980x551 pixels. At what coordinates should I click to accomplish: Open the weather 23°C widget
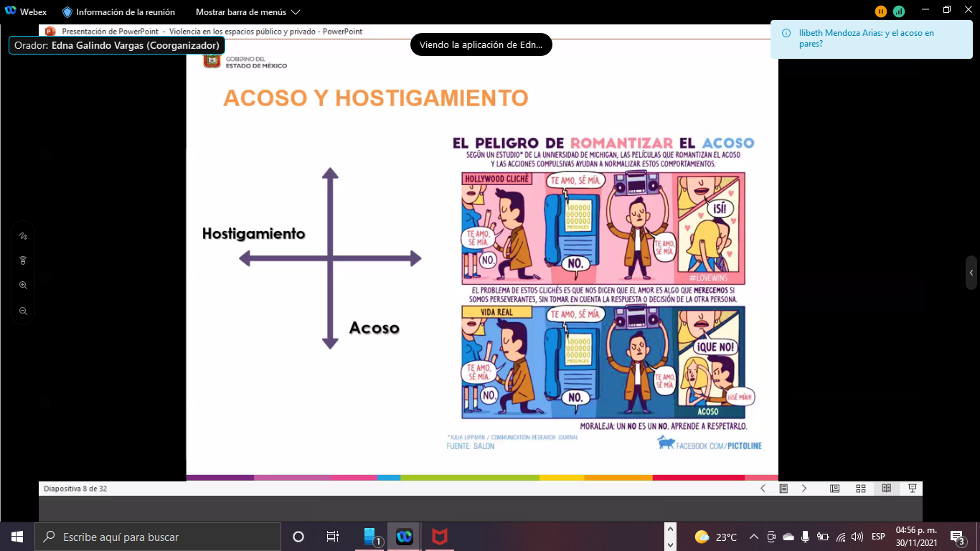pyautogui.click(x=716, y=537)
